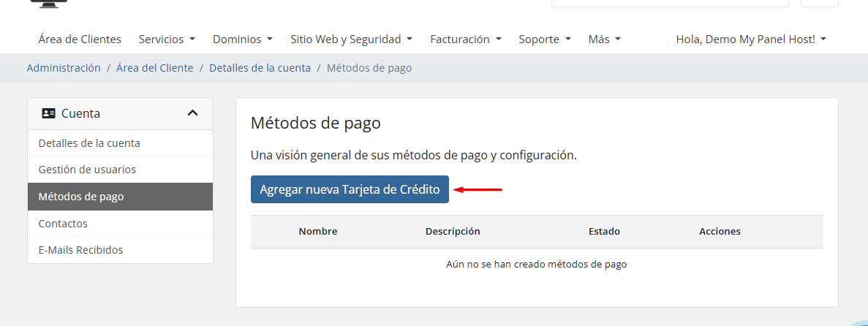View E-Mails Recibidos in sidebar

[80, 250]
